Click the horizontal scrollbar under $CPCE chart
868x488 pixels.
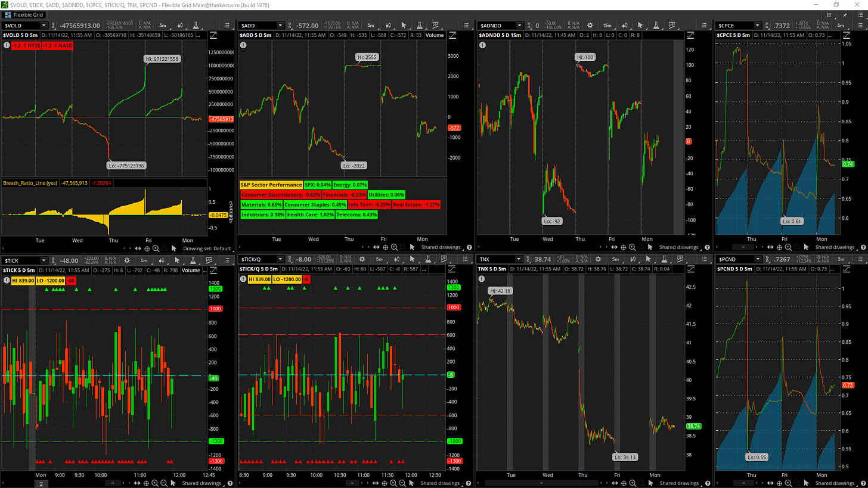coord(743,247)
